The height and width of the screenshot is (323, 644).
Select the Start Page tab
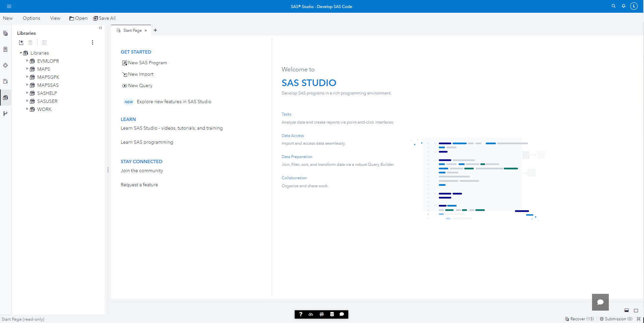point(132,30)
